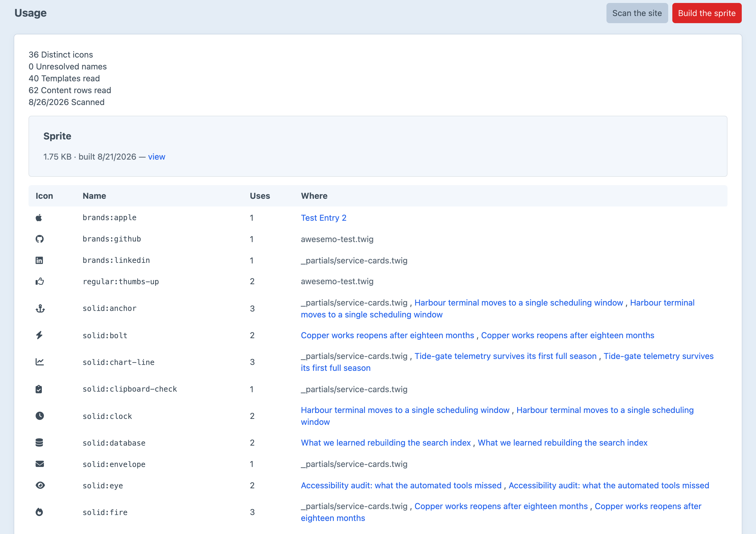This screenshot has height=534, width=756.
Task: Click the clock icon
Action: pyautogui.click(x=39, y=416)
